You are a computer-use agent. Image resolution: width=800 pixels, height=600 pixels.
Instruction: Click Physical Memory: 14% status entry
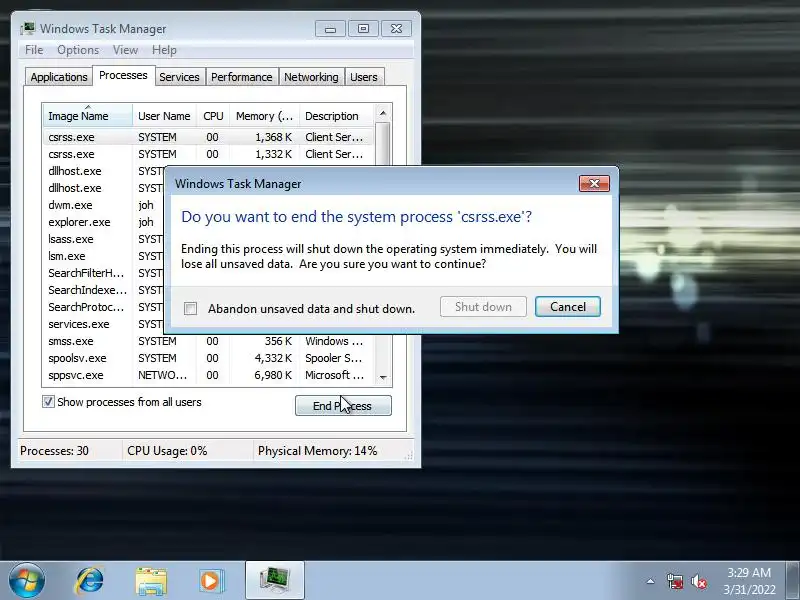coord(317,451)
